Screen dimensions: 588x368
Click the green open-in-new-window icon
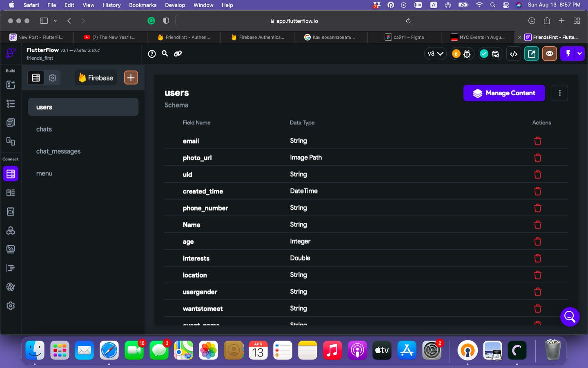(532, 54)
